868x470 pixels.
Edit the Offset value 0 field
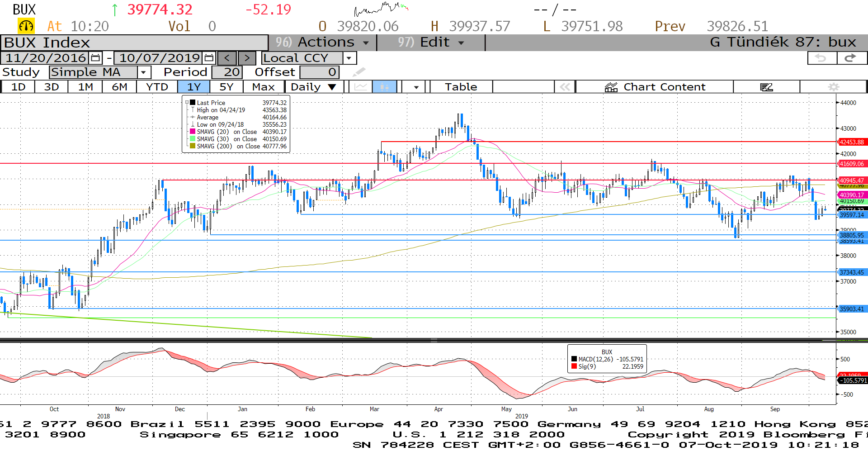[319, 72]
